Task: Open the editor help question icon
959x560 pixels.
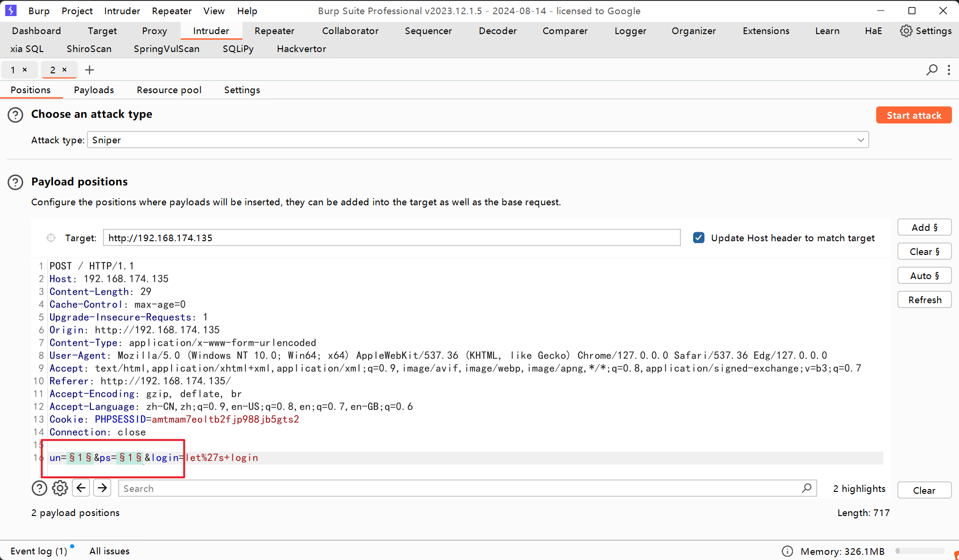Action: point(39,488)
